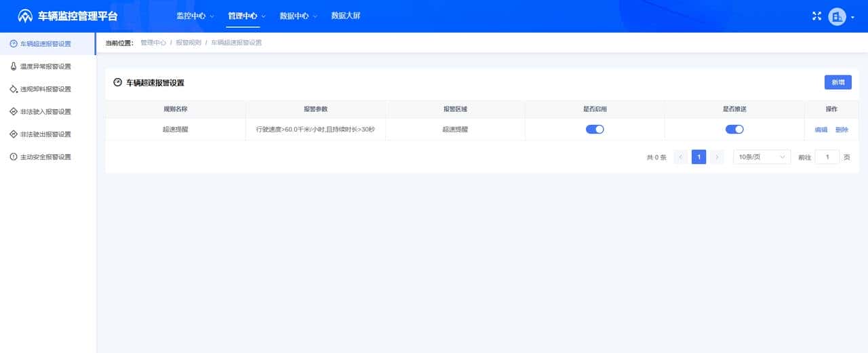Click the speedometer icon beside 车辆超速报警设置 in sidebar
The image size is (868, 353).
[14, 43]
